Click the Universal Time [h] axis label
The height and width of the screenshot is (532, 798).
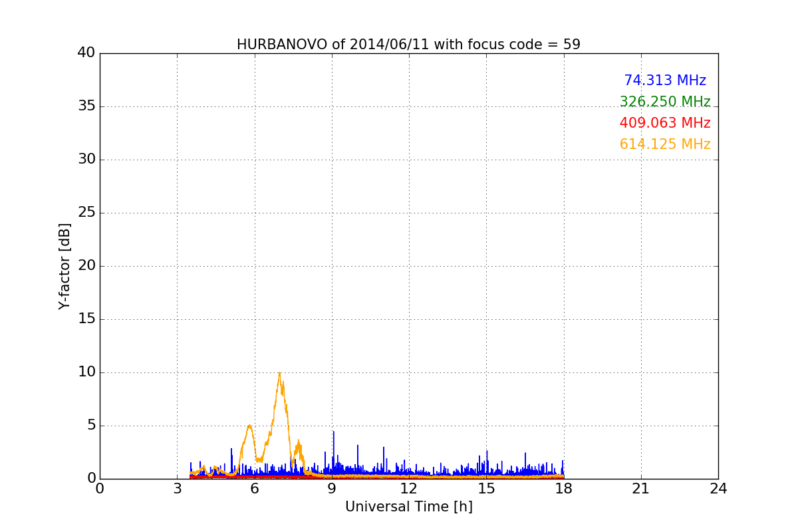409,507
